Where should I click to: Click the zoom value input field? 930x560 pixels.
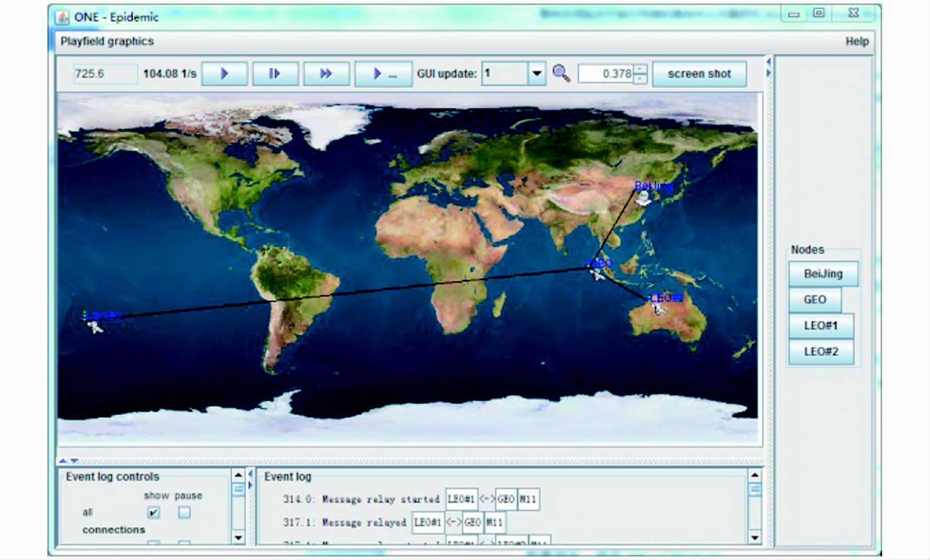click(x=606, y=74)
